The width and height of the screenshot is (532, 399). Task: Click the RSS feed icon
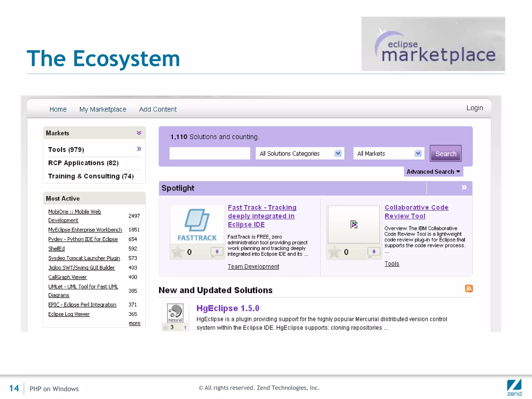pyautogui.click(x=469, y=288)
